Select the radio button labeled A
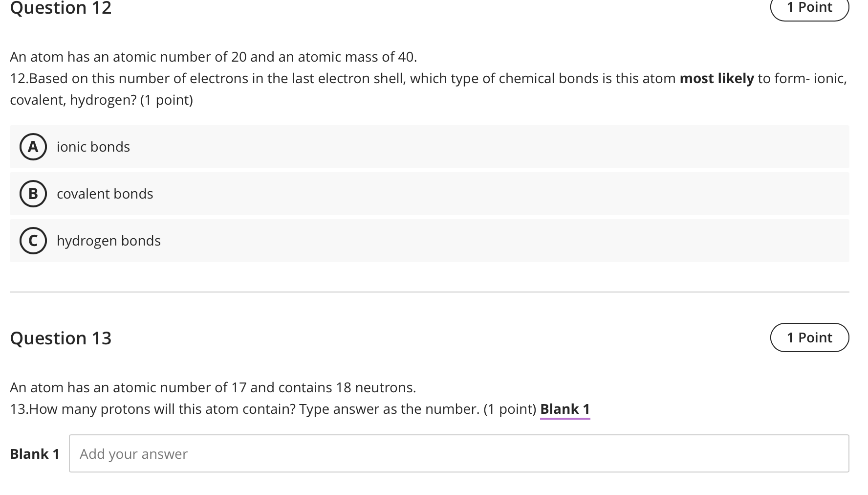868x495 pixels. pyautogui.click(x=32, y=147)
